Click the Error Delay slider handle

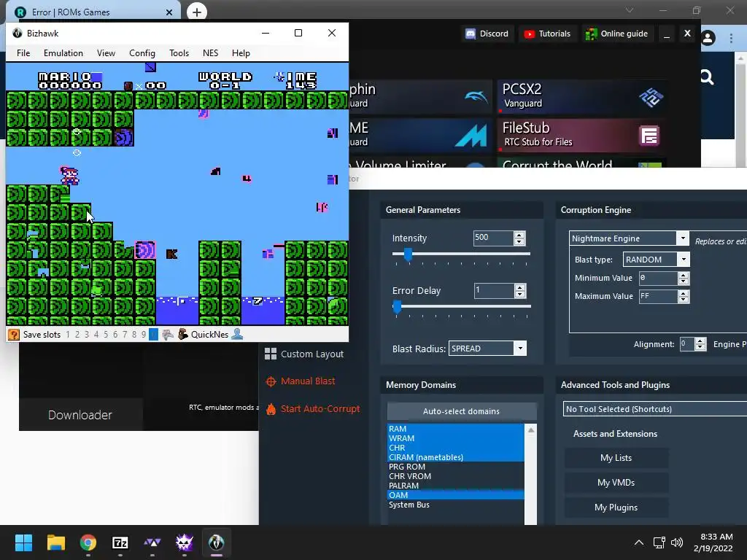coord(397,307)
